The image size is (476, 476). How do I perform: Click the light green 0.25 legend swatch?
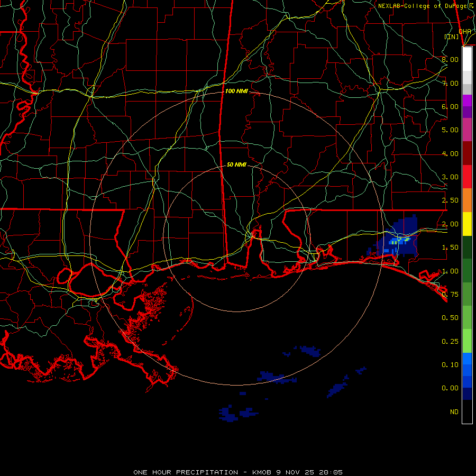pyautogui.click(x=467, y=341)
